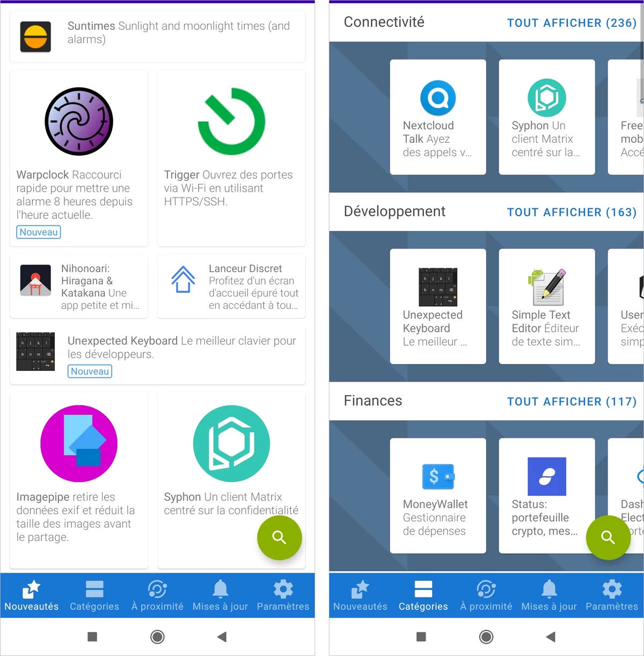Tap the Android home button on left screen
644x656 pixels.
157,637
